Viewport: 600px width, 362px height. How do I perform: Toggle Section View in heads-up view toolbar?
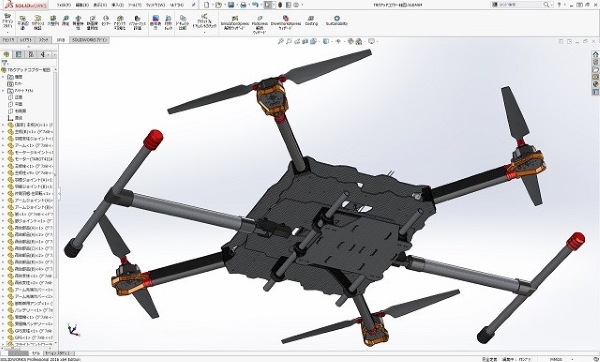pos(305,41)
